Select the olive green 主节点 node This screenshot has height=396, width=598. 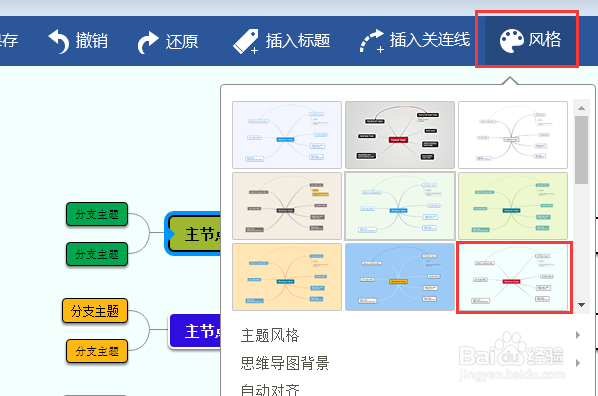click(193, 233)
